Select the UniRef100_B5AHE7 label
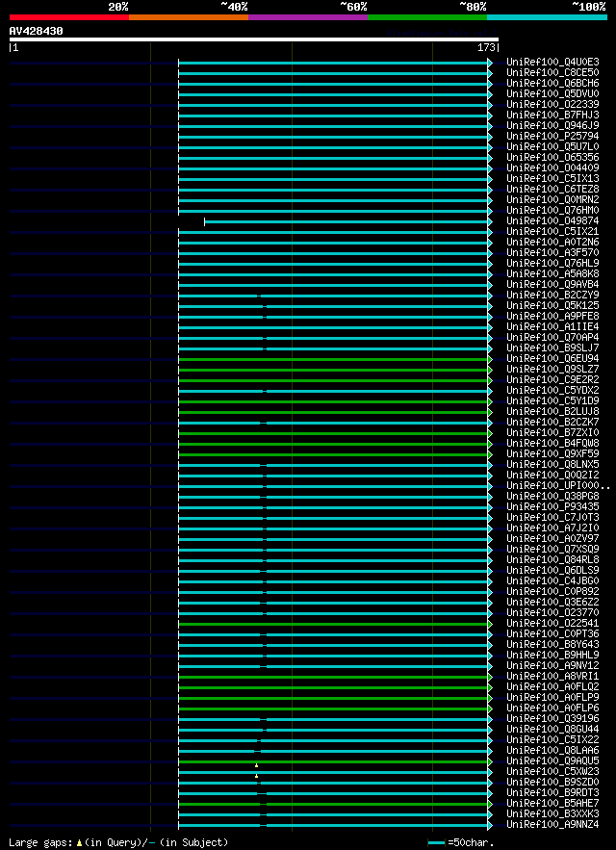This screenshot has width=616, height=850. coord(552,804)
